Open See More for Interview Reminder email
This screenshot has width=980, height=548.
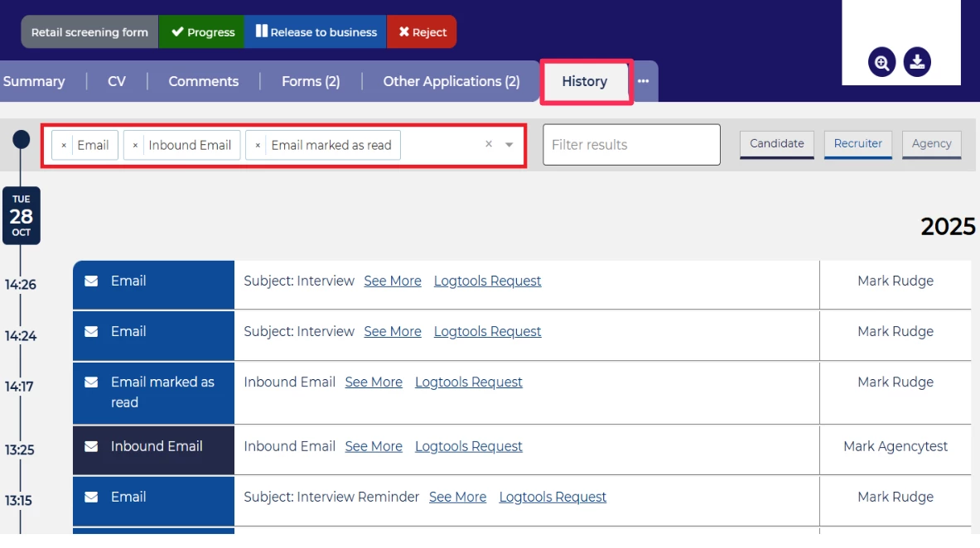tap(457, 498)
